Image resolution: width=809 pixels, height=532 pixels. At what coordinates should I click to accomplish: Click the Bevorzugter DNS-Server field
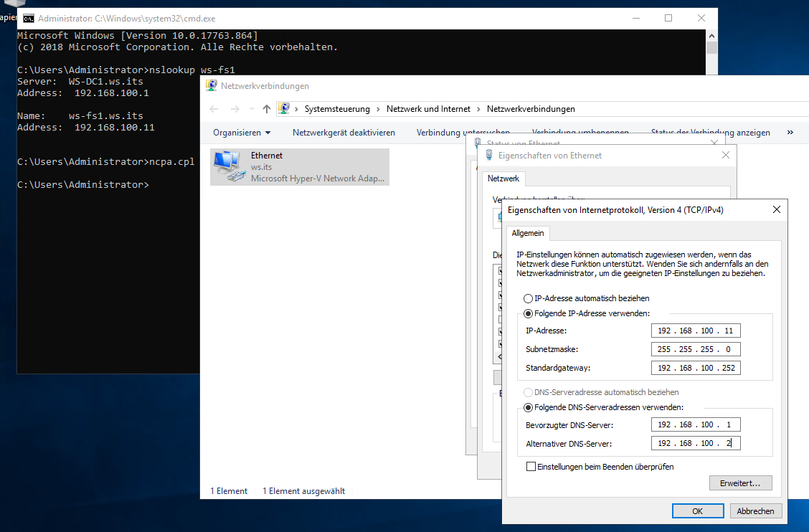696,424
